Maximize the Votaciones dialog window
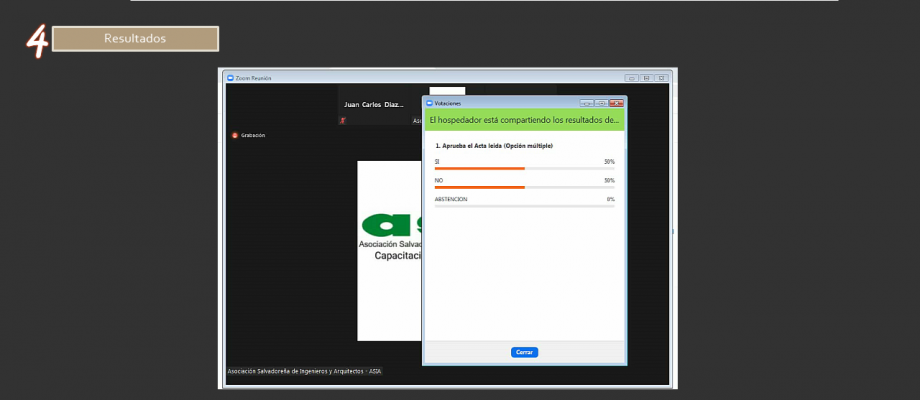920x400 pixels. coord(601,103)
